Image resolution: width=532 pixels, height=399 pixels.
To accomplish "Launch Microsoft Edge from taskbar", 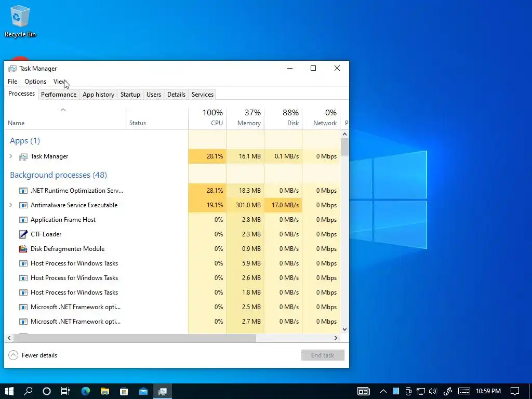I will (x=86, y=391).
